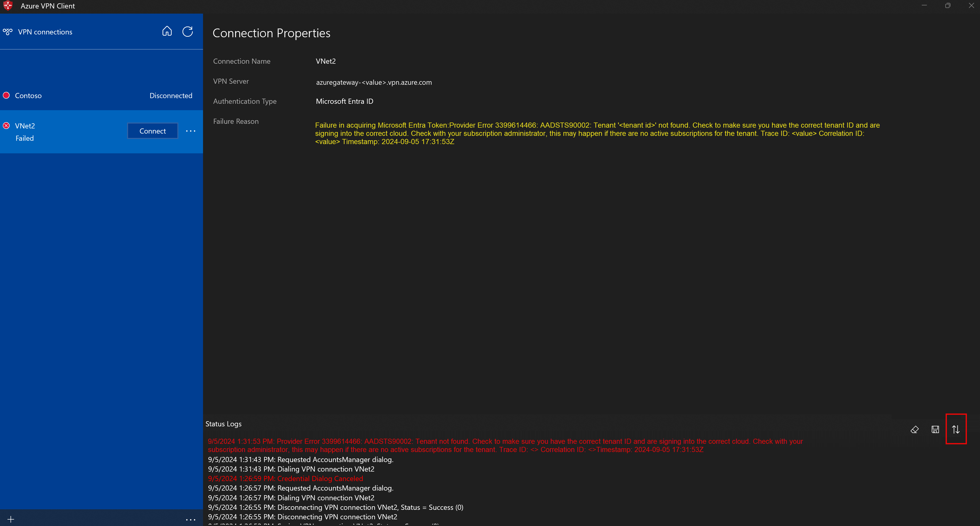Click the home icon in sidebar header
The image size is (980, 526).
(167, 31)
